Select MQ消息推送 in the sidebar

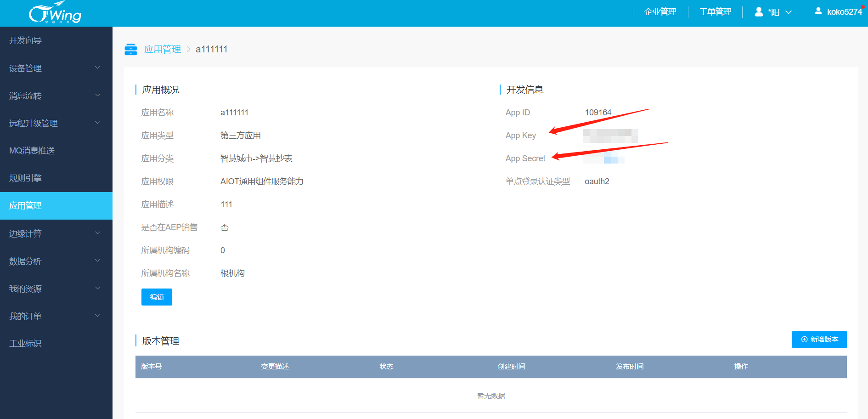[x=32, y=151]
